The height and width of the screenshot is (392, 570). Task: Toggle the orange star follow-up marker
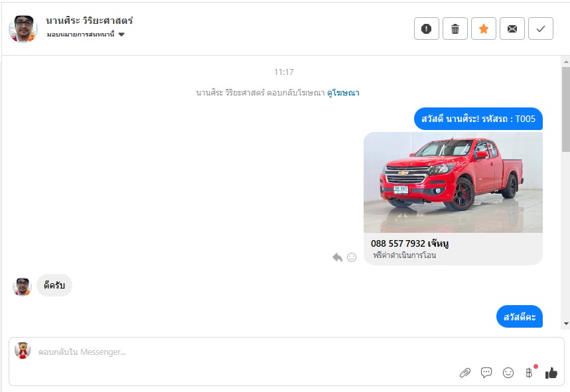[x=484, y=29]
